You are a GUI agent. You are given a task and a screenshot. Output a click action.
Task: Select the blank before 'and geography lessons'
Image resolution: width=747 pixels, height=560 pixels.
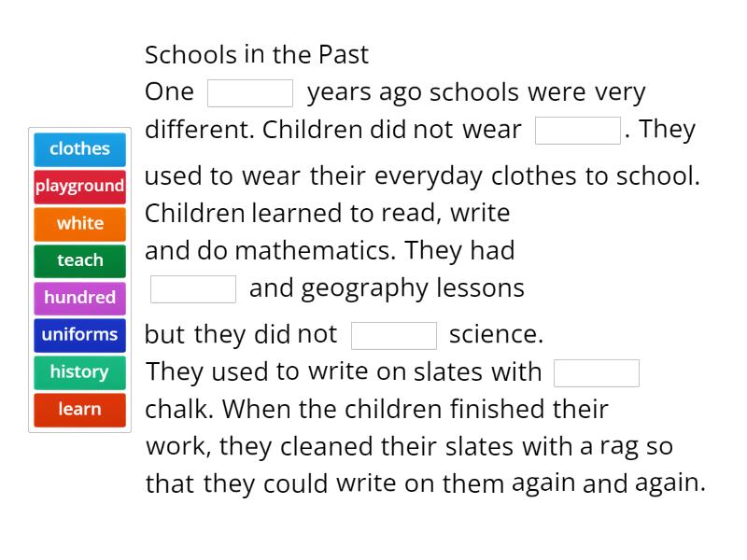[x=193, y=289]
